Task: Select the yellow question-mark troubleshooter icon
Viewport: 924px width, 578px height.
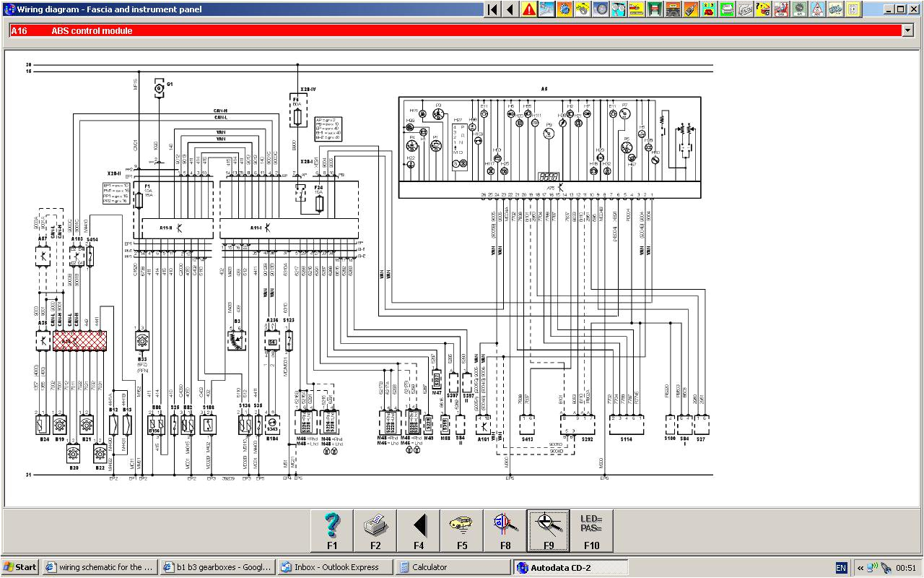Action: pyautogui.click(x=763, y=9)
